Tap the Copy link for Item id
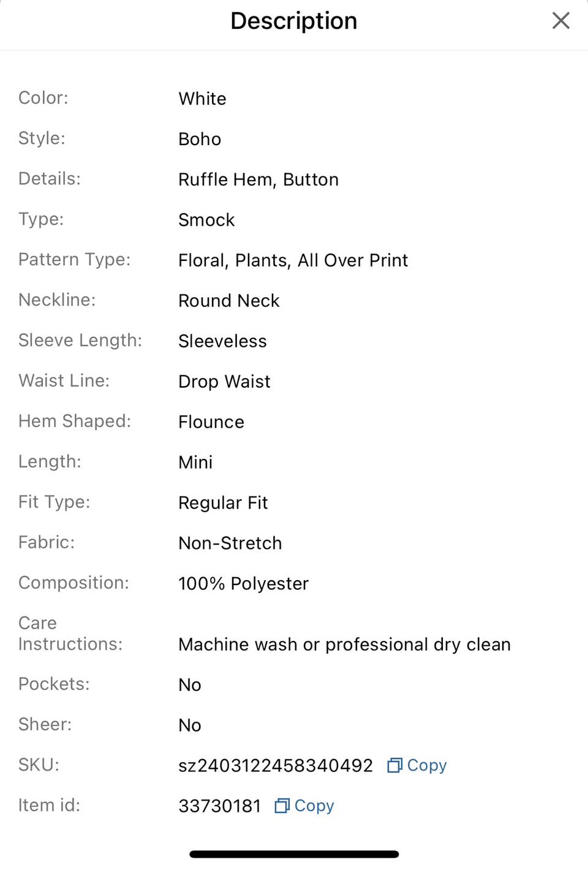588x870 pixels. pos(314,806)
